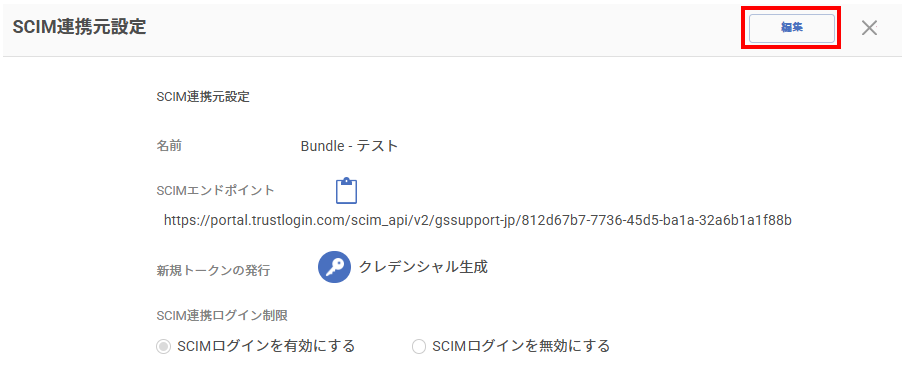Image resolution: width=904 pixels, height=370 pixels.
Task: Click the SCIM連携ログイン制限 section label
Action: pos(221,315)
